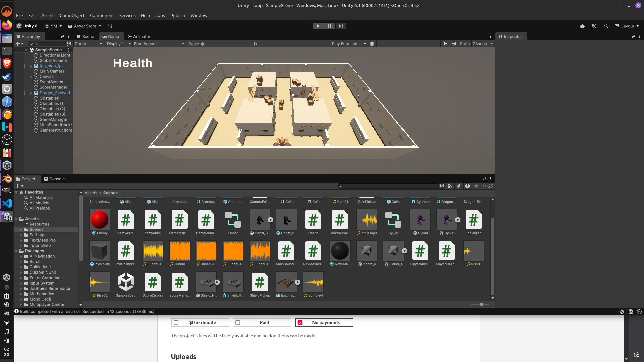Screen dimensions: 644x362
Task: Check the Paid pricing checkbox
Action: (x=238, y=323)
